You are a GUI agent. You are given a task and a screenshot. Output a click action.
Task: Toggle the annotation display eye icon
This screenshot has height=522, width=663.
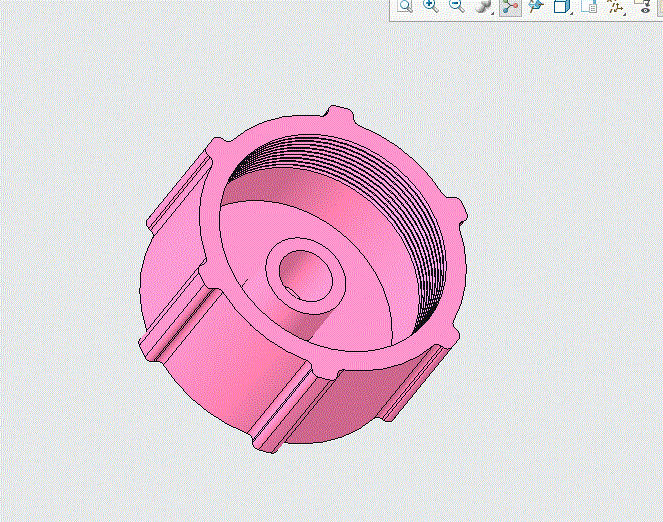coord(643,6)
